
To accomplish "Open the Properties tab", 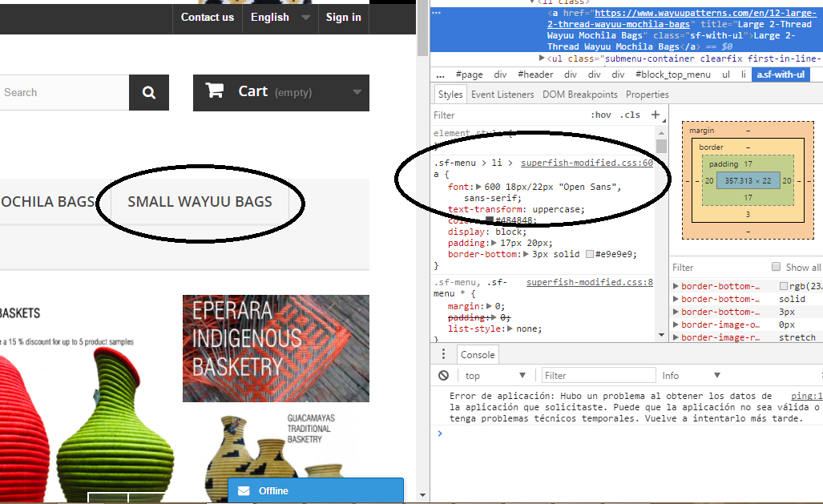I will pyautogui.click(x=648, y=95).
